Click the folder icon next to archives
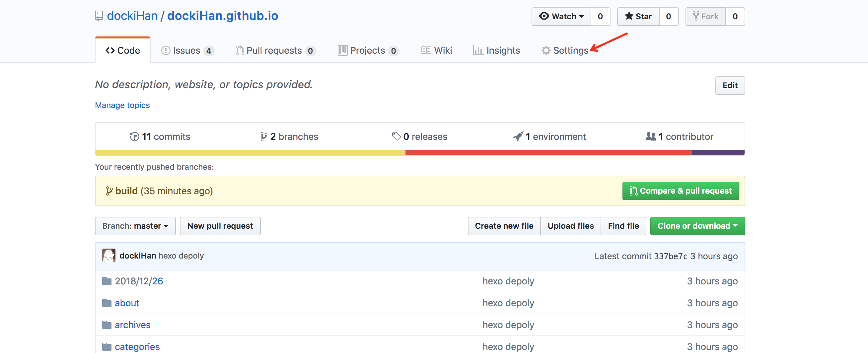Screen dimensions: 868x353 click(x=107, y=325)
